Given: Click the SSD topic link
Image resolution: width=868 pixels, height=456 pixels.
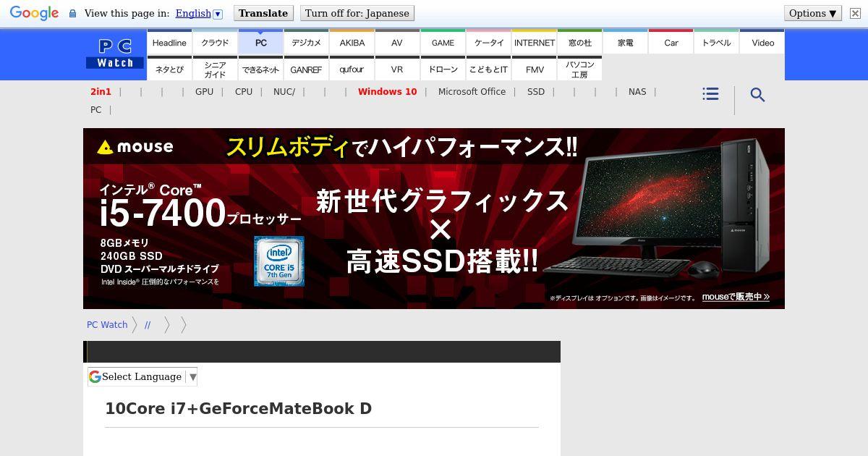Looking at the screenshot, I should coord(536,91).
